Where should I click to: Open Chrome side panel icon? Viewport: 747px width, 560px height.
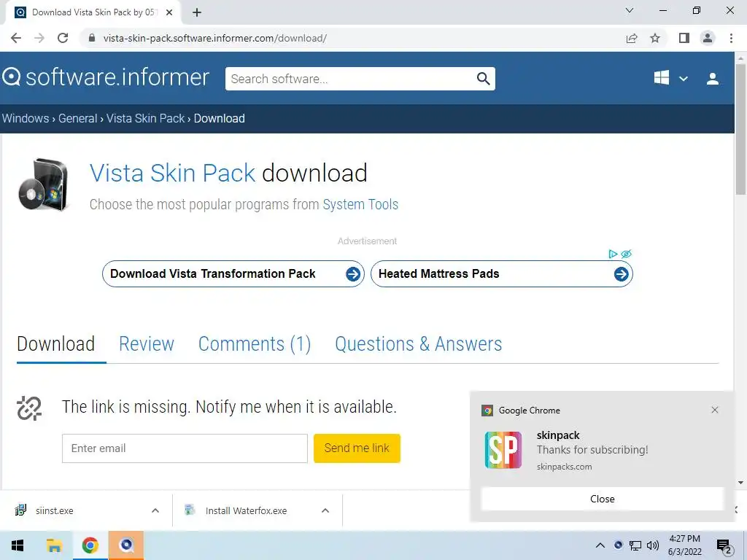coord(684,38)
